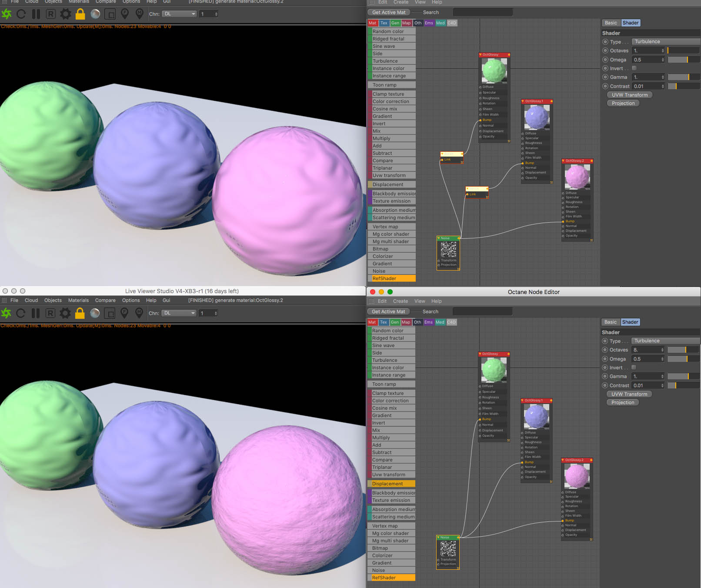Screen dimensions: 701x588
Task: Open the Chn DL dropdown in upper Live Viewer
Action: [x=180, y=14]
